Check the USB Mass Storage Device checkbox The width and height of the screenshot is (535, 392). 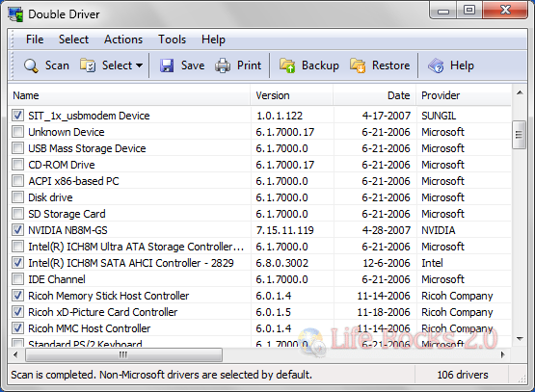[x=17, y=148]
